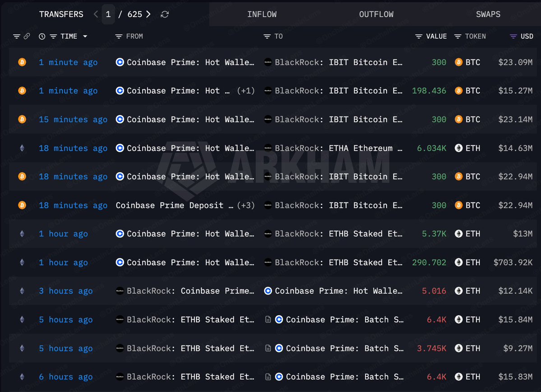Open the TIME sort dropdown arrow
Screen dimensions: 541x392
pyautogui.click(x=85, y=36)
